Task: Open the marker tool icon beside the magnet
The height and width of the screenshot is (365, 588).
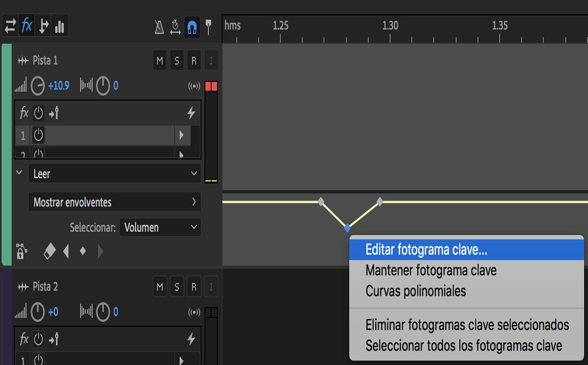Action: click(x=208, y=25)
